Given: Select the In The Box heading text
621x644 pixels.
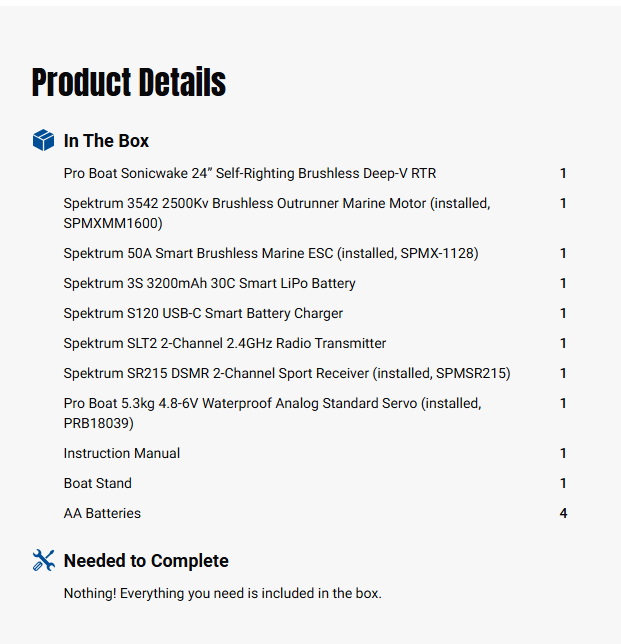Looking at the screenshot, I should [106, 141].
